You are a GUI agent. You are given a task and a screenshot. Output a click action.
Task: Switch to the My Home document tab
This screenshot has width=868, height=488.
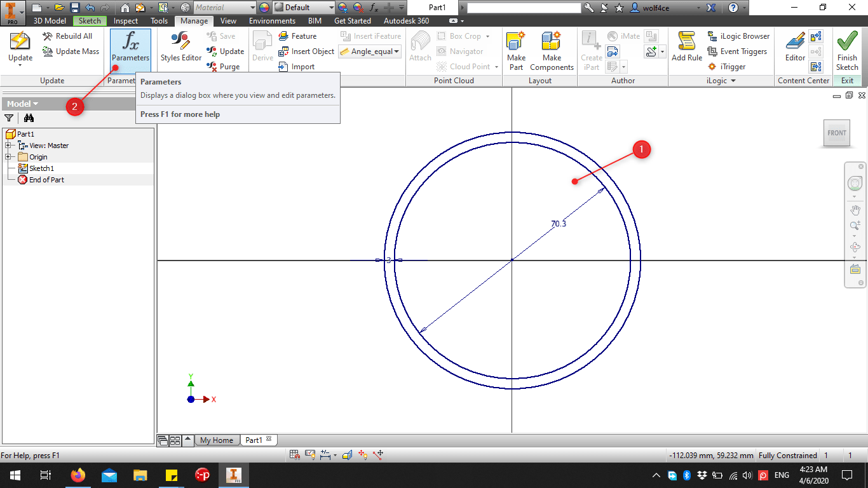(x=217, y=440)
